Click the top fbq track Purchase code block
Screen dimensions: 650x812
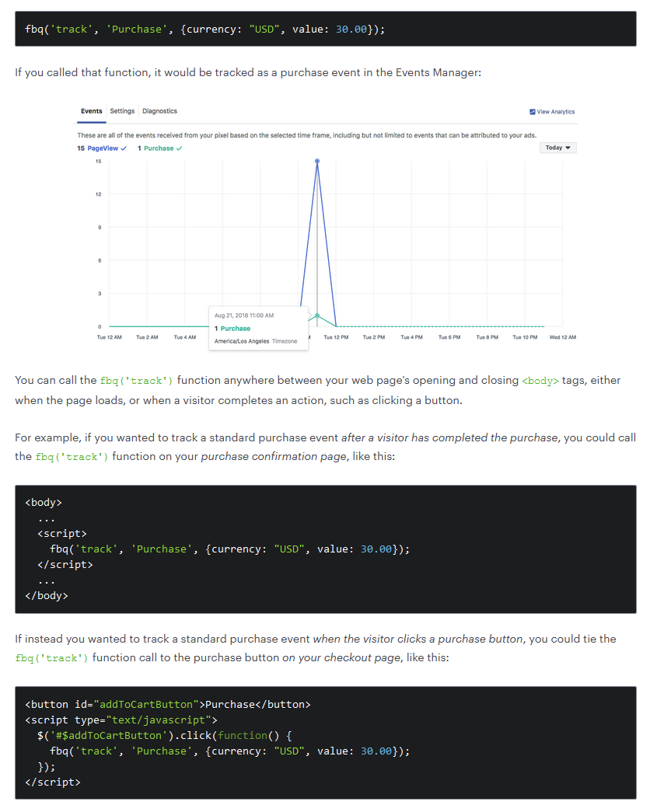(326, 29)
